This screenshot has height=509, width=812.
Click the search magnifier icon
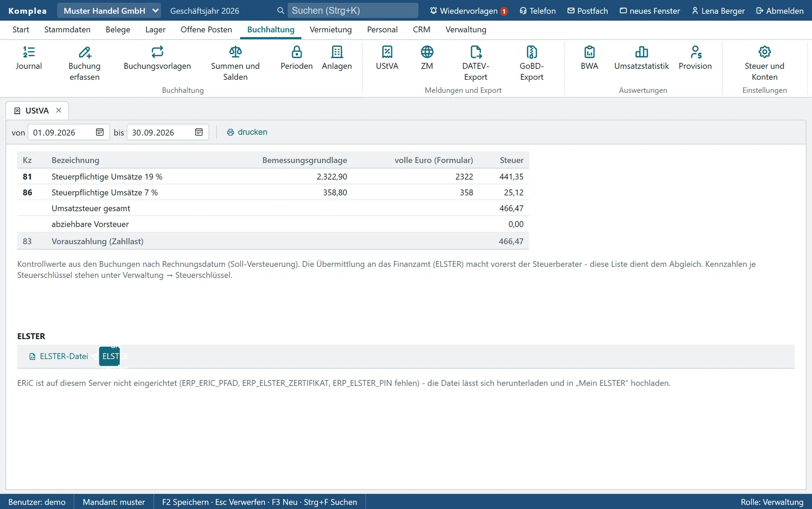point(281,10)
